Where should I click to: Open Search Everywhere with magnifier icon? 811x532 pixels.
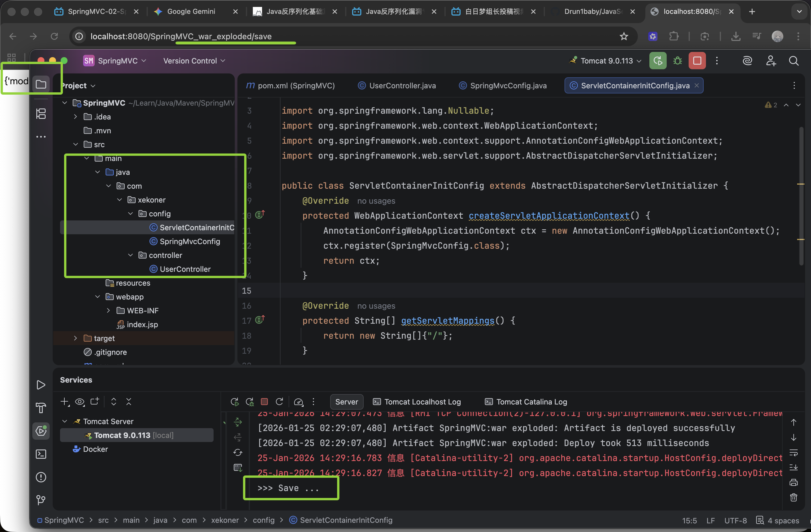click(x=794, y=61)
